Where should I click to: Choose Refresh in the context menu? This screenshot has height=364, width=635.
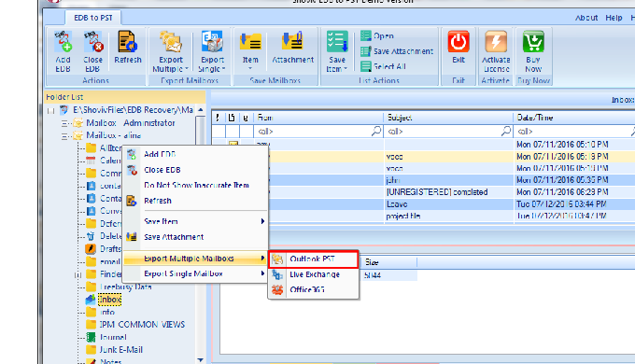coord(195,201)
